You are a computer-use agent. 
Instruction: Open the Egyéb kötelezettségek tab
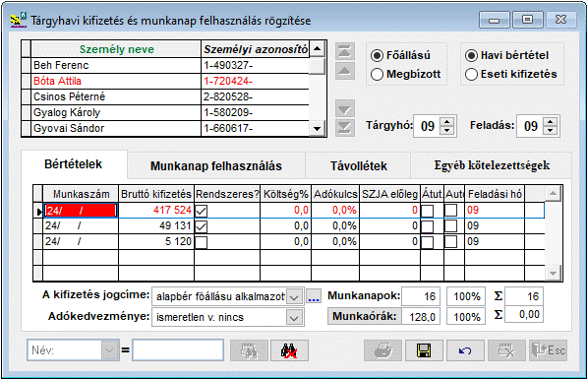[x=492, y=165]
